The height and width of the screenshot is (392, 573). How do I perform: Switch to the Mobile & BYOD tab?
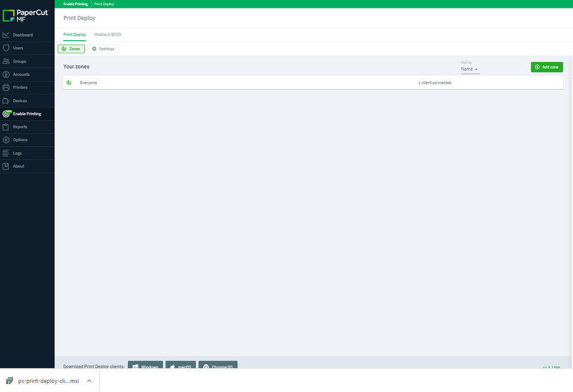(x=108, y=34)
